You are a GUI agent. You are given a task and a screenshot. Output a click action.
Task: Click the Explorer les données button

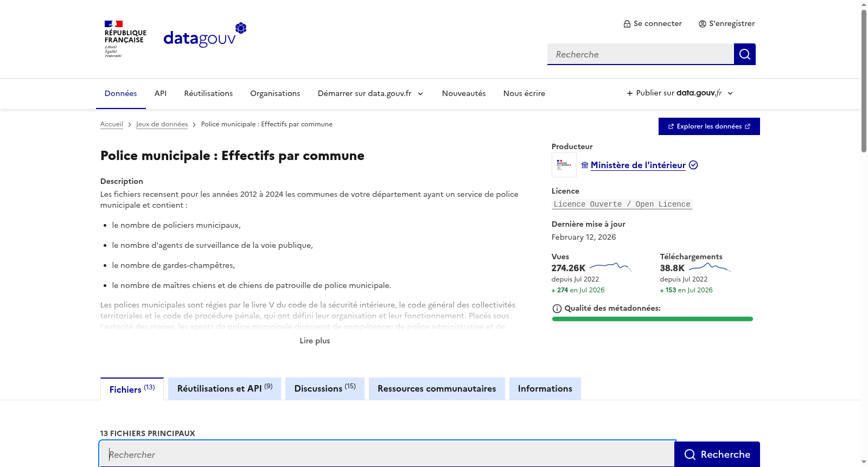(709, 126)
